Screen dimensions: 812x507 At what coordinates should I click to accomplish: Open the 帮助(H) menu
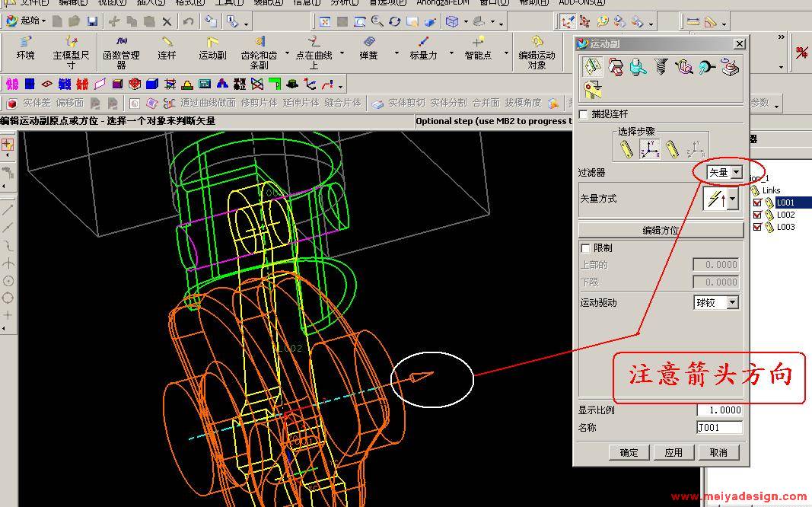click(x=533, y=2)
